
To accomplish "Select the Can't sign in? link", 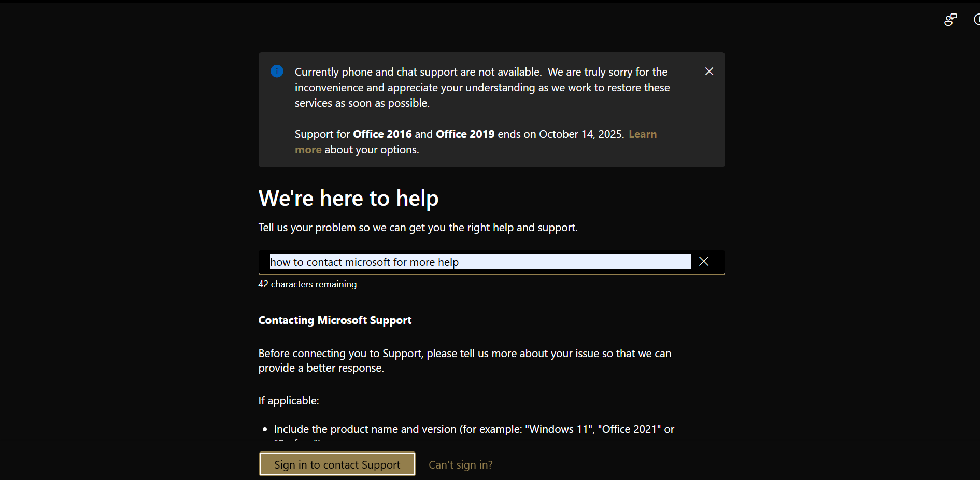I will pyautogui.click(x=460, y=464).
